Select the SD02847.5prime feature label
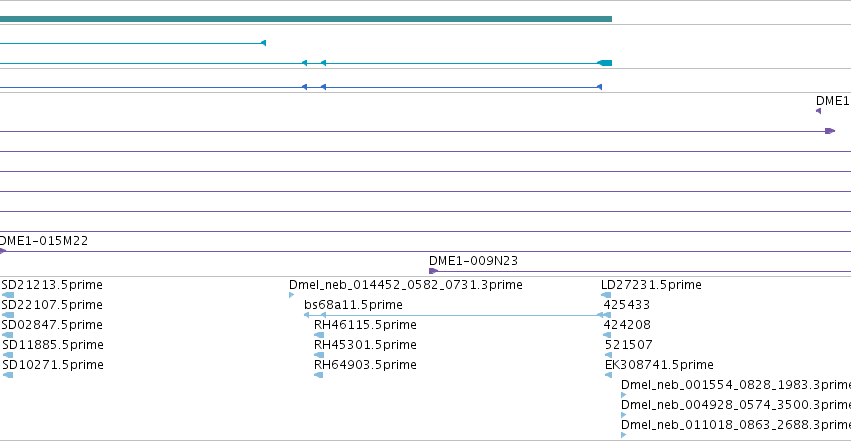 (52, 325)
